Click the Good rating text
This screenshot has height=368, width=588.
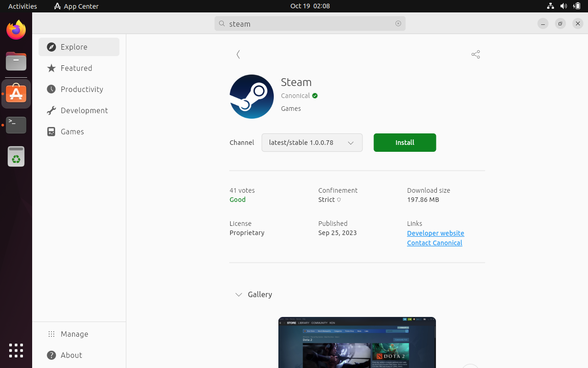237,200
